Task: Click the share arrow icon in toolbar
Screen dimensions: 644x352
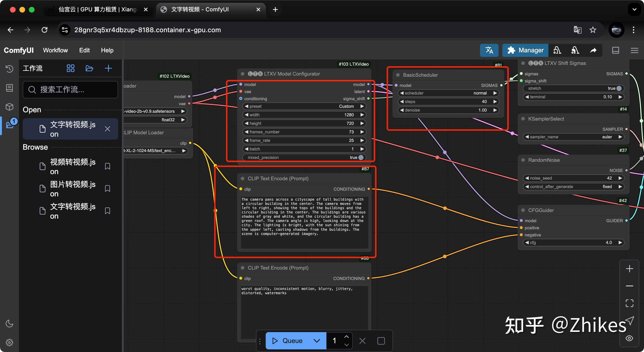Action: (593, 50)
